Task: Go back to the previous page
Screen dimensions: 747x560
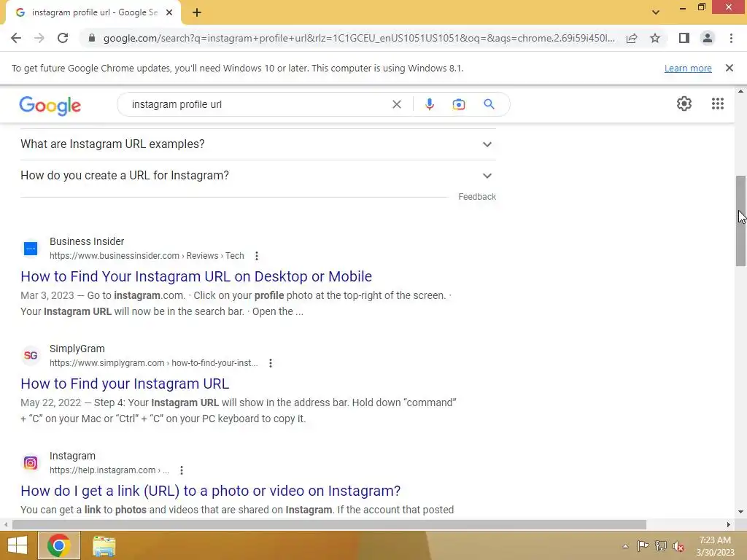Action: (16, 38)
